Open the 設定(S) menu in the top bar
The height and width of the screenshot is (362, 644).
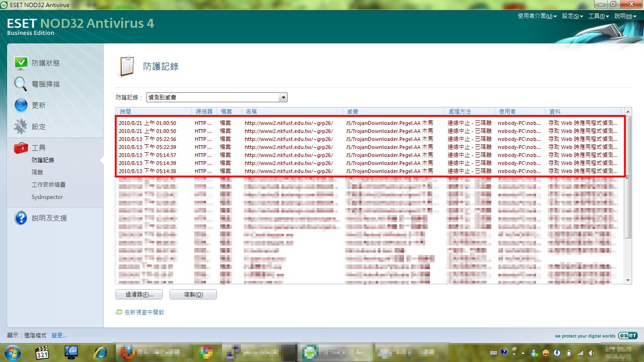572,16
